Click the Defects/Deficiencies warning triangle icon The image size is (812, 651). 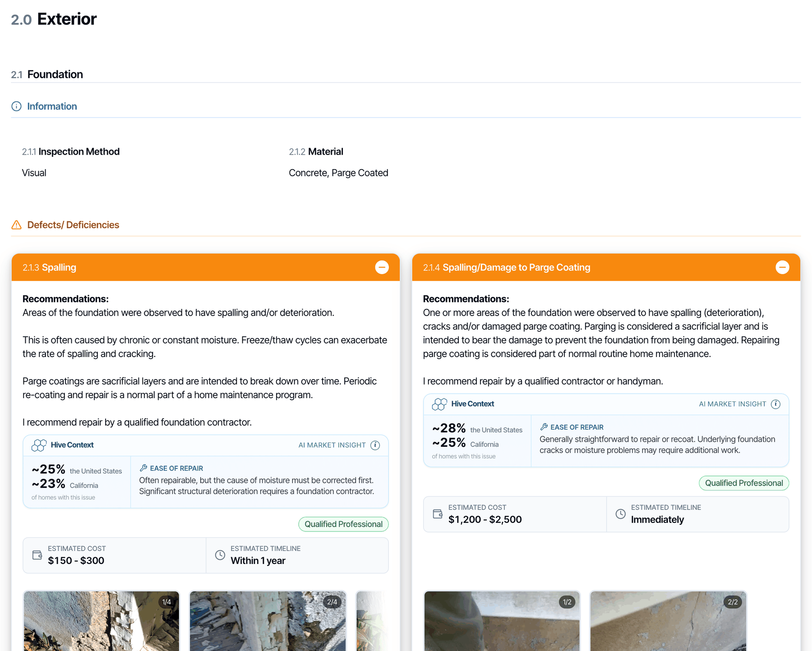tap(16, 225)
